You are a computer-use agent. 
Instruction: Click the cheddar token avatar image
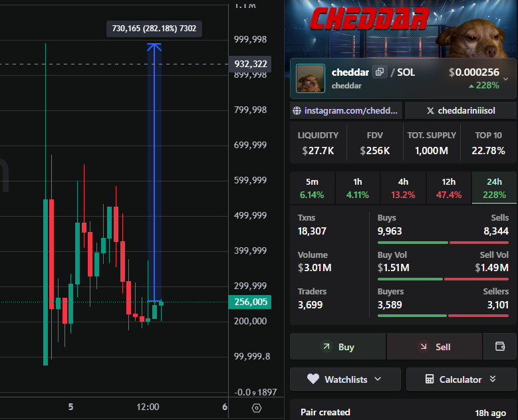[311, 78]
